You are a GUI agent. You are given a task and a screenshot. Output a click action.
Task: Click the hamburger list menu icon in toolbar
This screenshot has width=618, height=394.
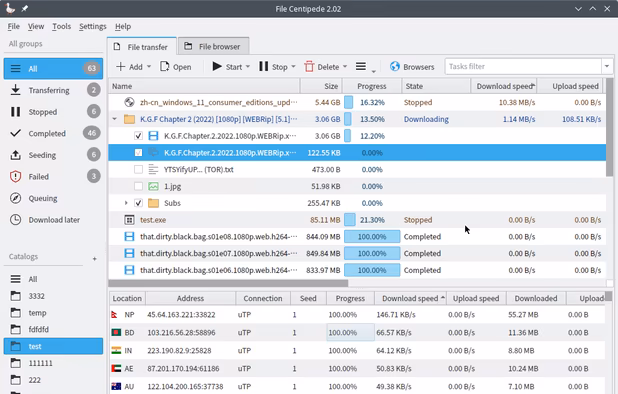pyautogui.click(x=361, y=67)
